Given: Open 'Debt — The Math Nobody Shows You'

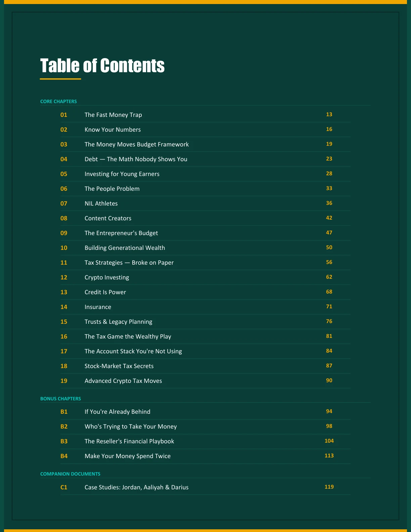Looking at the screenshot, I should pos(136,159).
